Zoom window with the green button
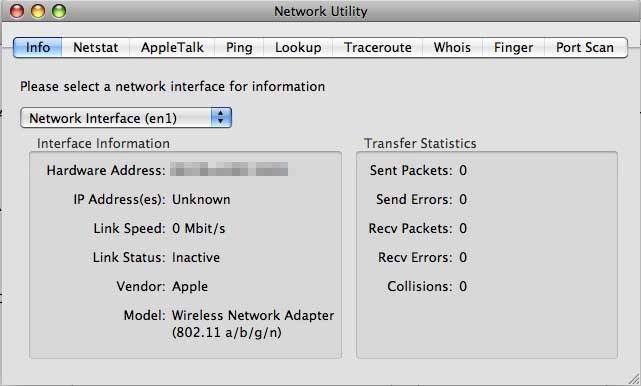641x386 pixels. [x=59, y=11]
